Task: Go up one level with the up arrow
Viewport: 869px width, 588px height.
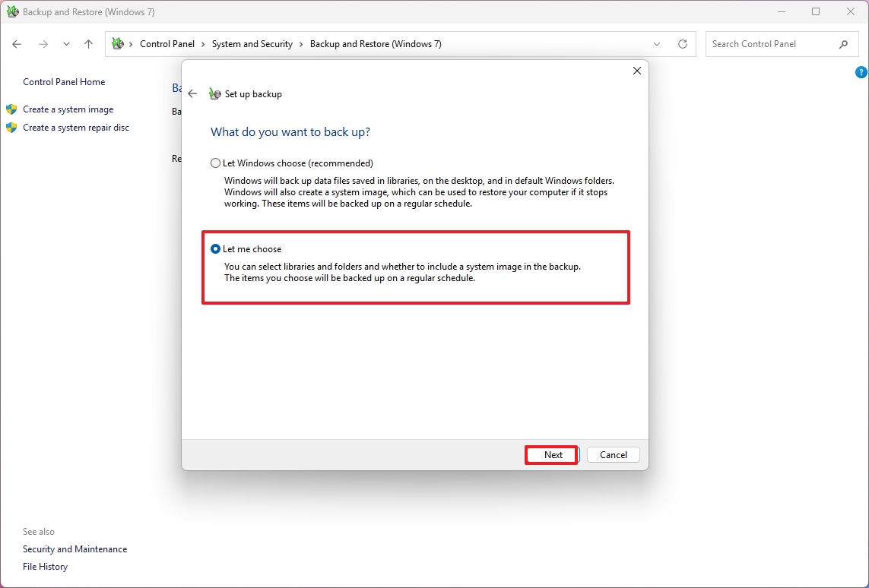Action: click(x=89, y=44)
